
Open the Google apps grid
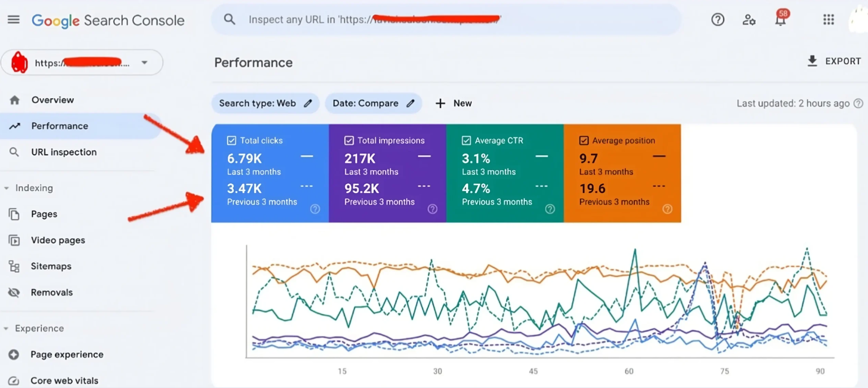coord(828,19)
